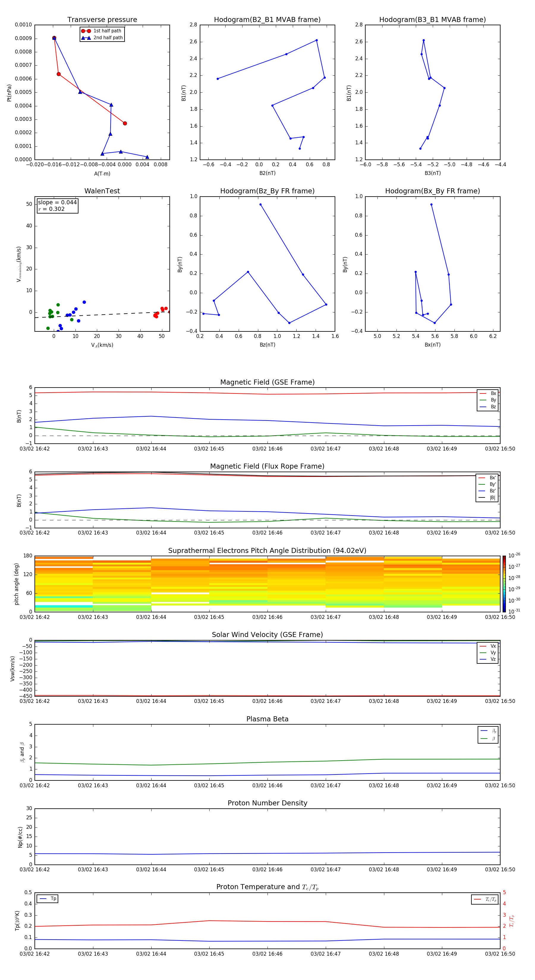Screen dimensions: 535x980
Task: Click the "Hodogram(B3_B1 MVAB frame)" title
Action: (432, 20)
